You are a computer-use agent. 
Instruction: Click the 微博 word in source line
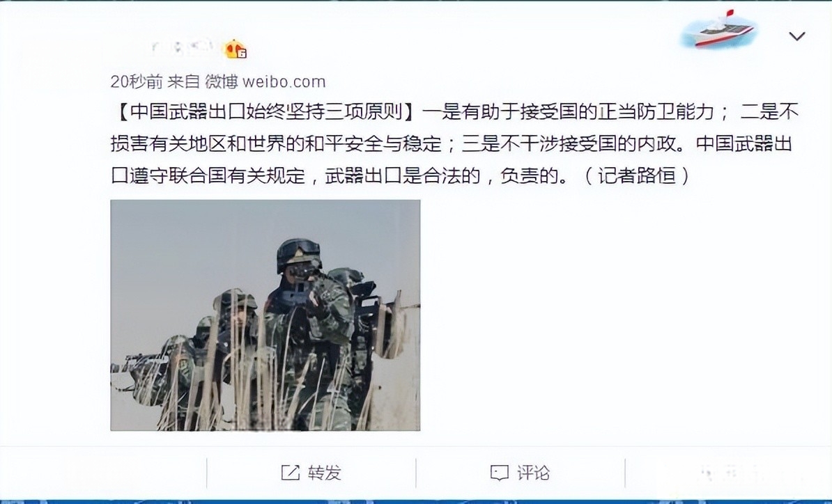[222, 81]
